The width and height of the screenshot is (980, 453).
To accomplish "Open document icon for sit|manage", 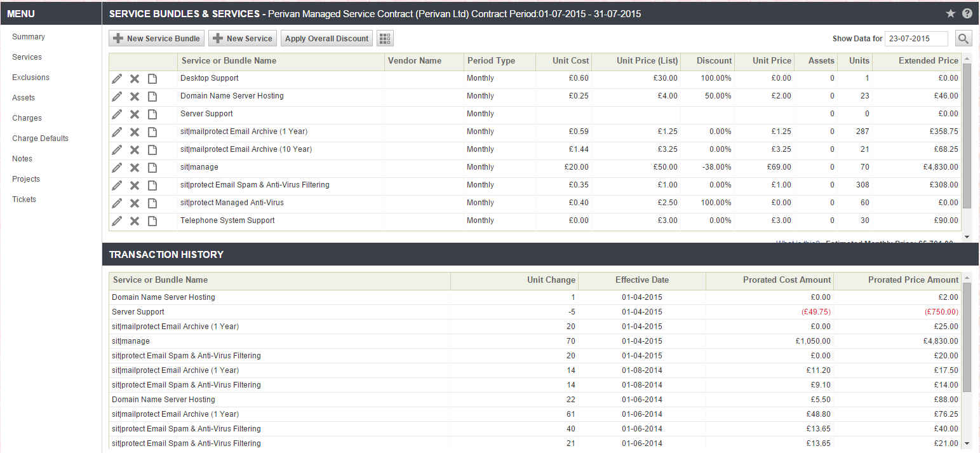I will pos(152,168).
